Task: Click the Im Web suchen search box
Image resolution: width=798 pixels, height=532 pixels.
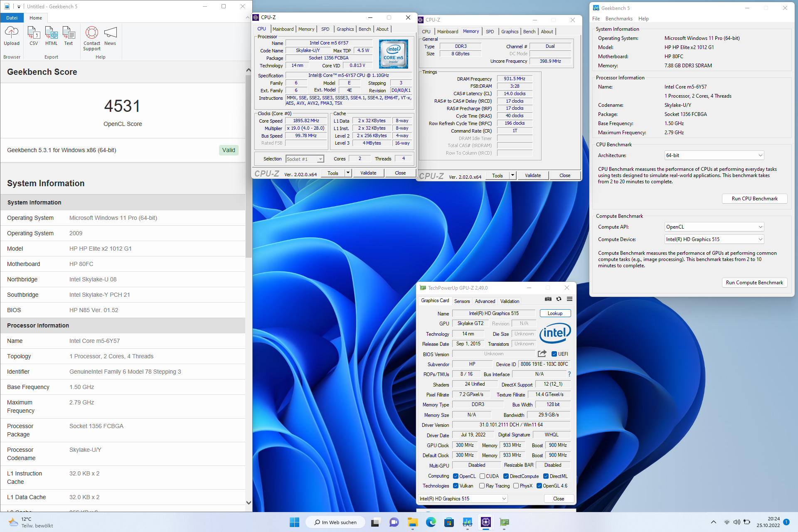Action: pyautogui.click(x=336, y=522)
